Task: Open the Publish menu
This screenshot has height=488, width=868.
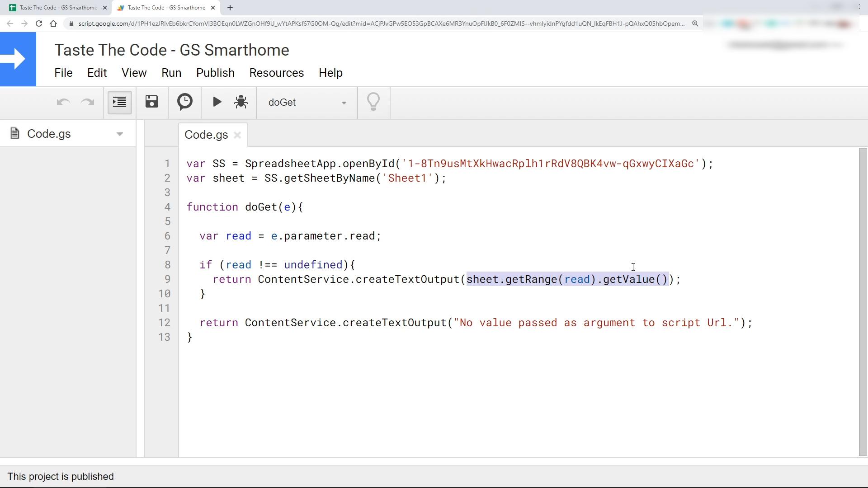Action: tap(215, 73)
